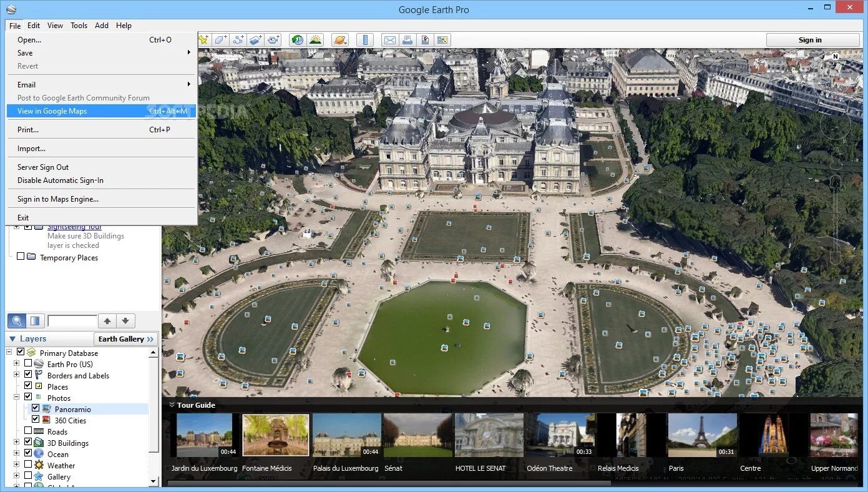
Task: Click the Borders and Labels flag icon
Action: (x=39, y=375)
